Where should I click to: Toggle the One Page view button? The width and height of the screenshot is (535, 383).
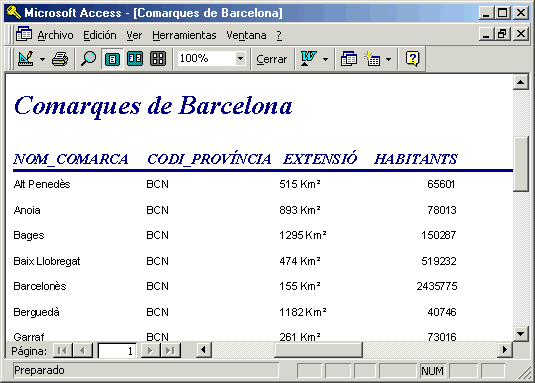coord(112,59)
